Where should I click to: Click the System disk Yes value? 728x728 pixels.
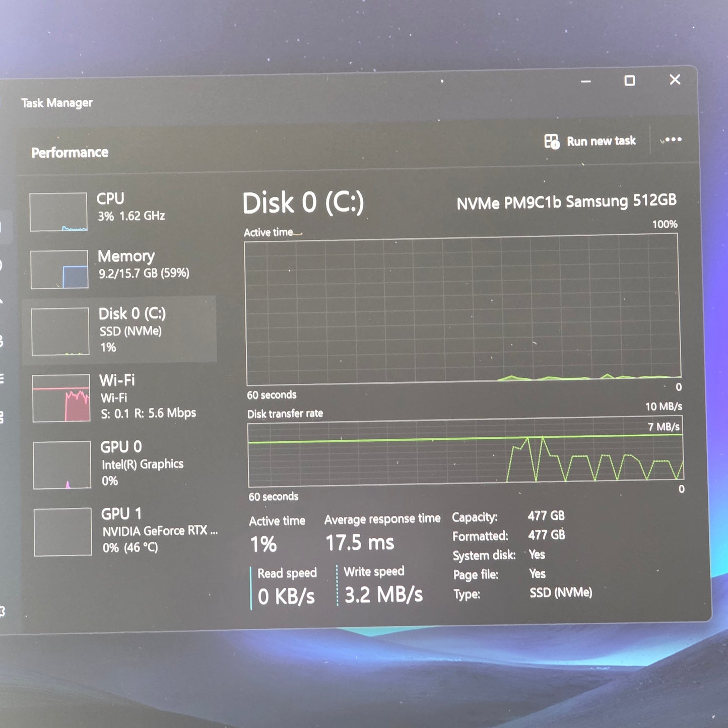537,554
